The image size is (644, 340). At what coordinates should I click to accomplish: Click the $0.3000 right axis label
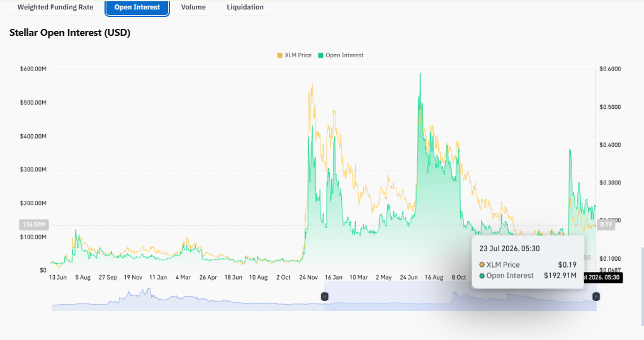click(610, 183)
